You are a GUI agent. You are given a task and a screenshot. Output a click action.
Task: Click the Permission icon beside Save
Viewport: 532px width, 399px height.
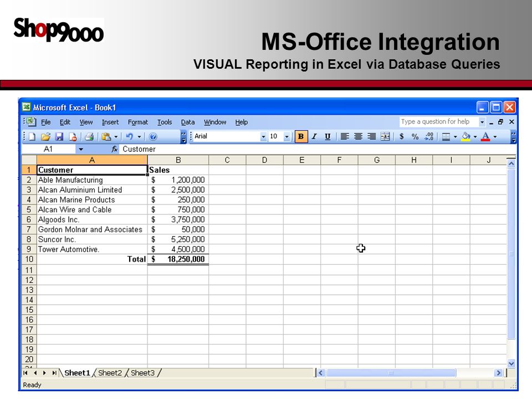[73, 137]
